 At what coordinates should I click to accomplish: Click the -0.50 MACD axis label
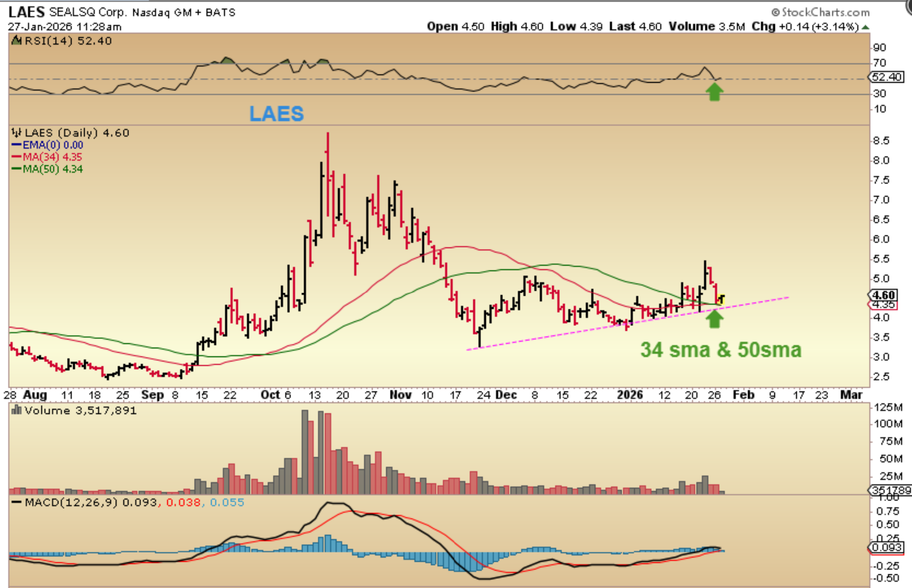click(886, 578)
